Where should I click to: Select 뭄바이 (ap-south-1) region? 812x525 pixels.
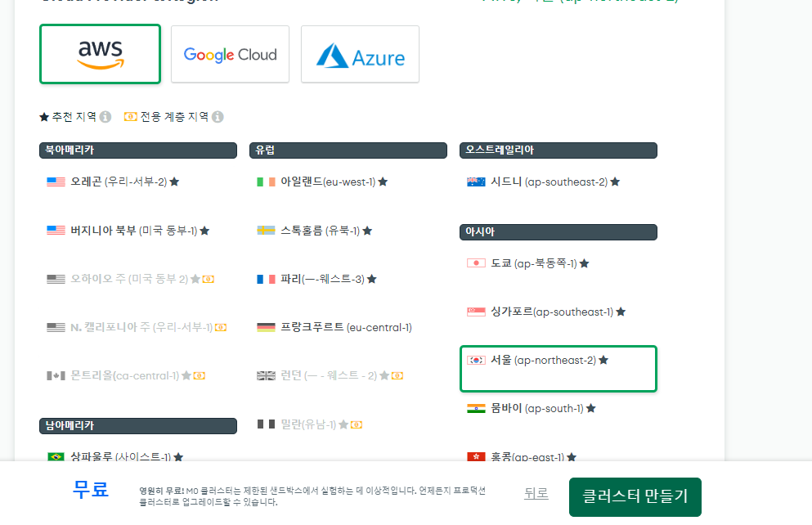tap(532, 409)
